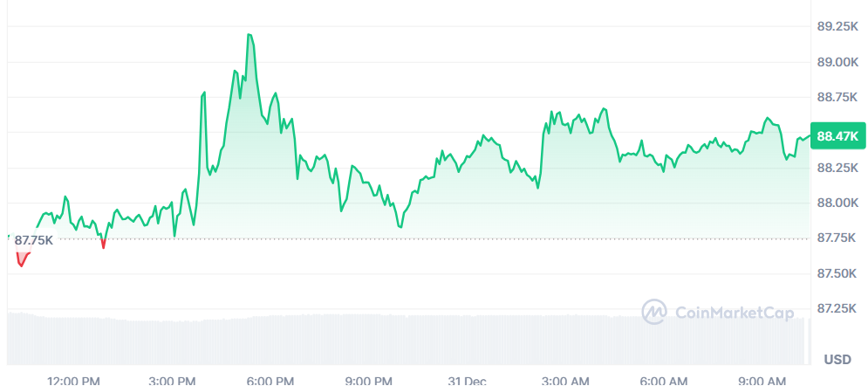Click the CoinMarketCap logo icon in the watermark
The width and height of the screenshot is (868, 386).
click(x=655, y=312)
